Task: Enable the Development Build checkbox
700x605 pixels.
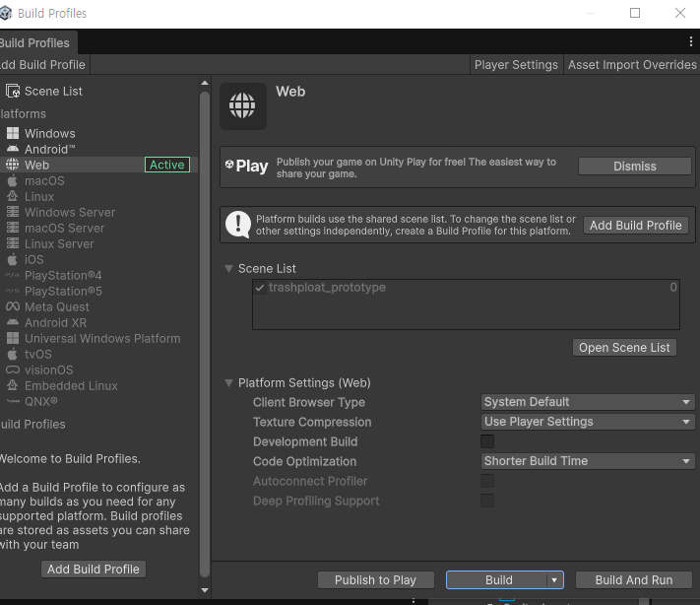Action: 487,441
